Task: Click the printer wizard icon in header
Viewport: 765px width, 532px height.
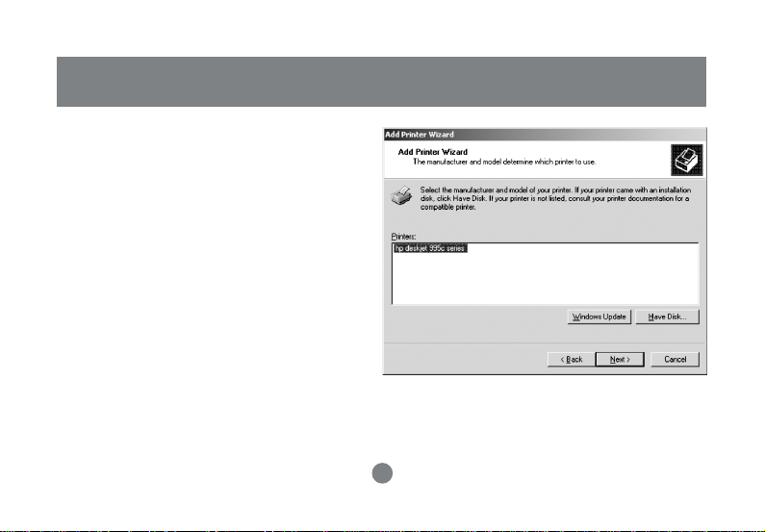Action: pos(686,160)
